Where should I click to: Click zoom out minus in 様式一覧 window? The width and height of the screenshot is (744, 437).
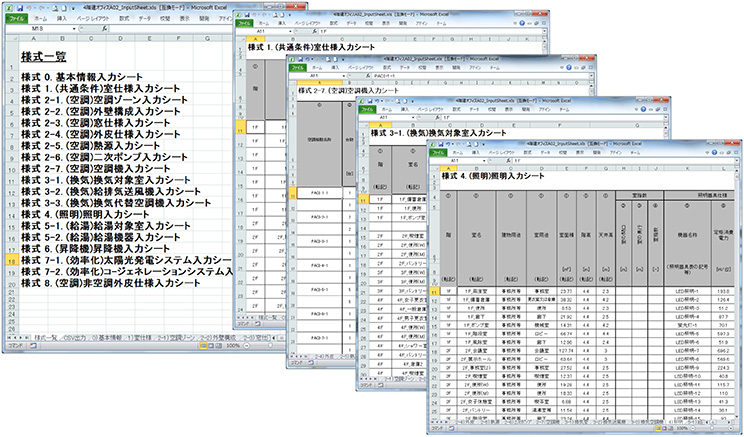(246, 346)
